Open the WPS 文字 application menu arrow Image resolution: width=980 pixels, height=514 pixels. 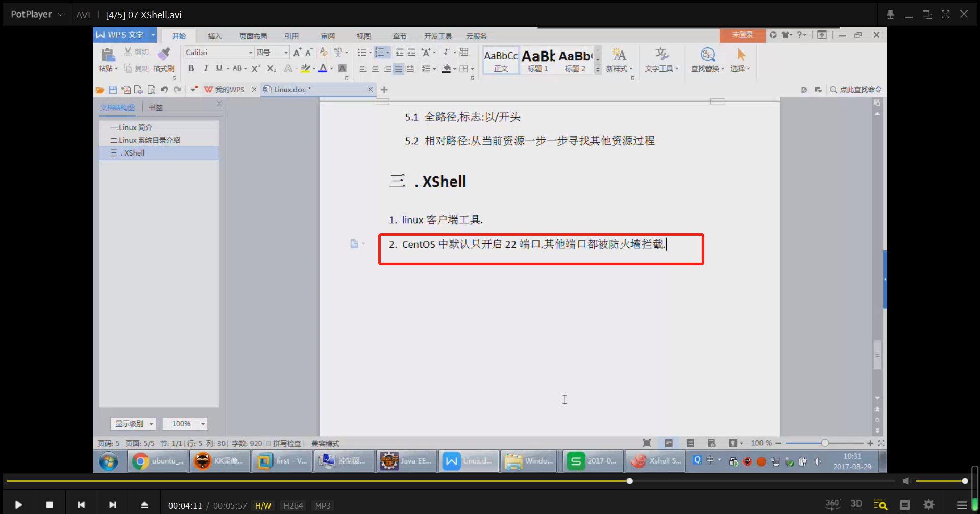[153, 35]
